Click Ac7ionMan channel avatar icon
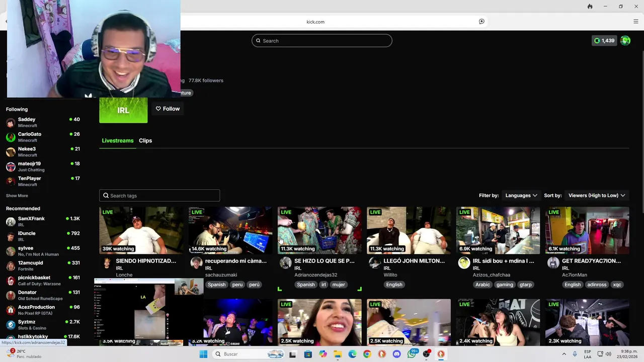Screen dimensions: 644x362 (x=553, y=262)
